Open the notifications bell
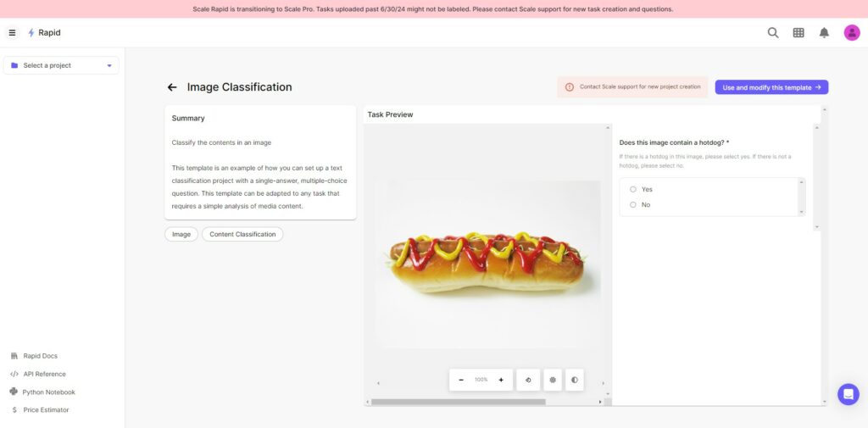This screenshot has width=868, height=428. coord(824,33)
